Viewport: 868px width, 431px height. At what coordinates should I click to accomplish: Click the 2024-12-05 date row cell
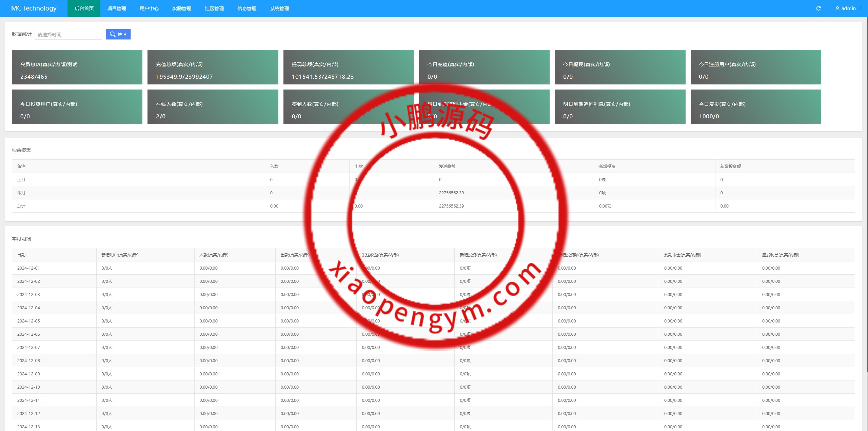[x=29, y=321]
